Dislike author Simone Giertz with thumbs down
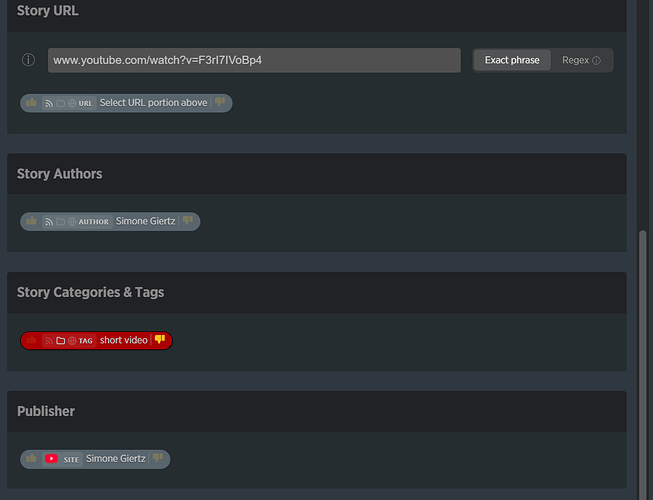The image size is (653, 500). [187, 221]
